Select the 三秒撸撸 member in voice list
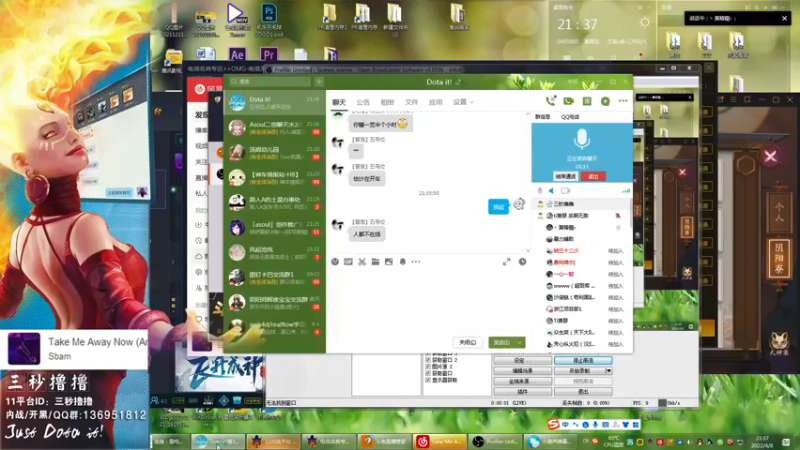Image resolution: width=800 pixels, height=450 pixels. [581, 204]
